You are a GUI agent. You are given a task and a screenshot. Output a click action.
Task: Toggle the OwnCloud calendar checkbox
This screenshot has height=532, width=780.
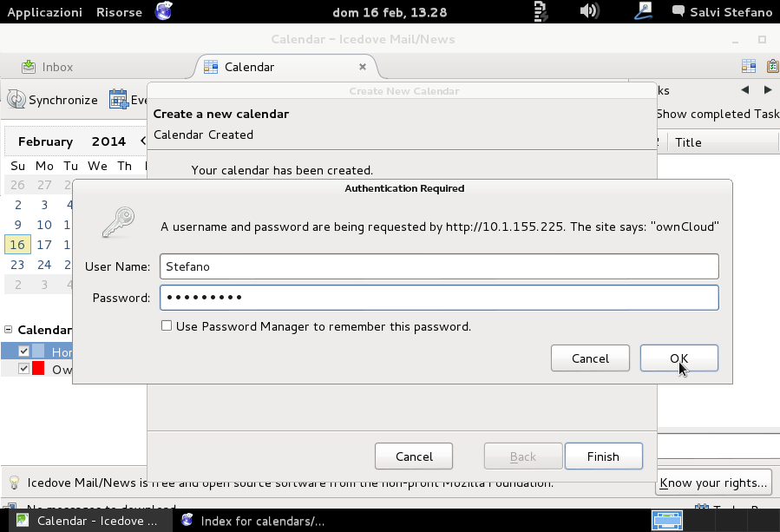22,369
